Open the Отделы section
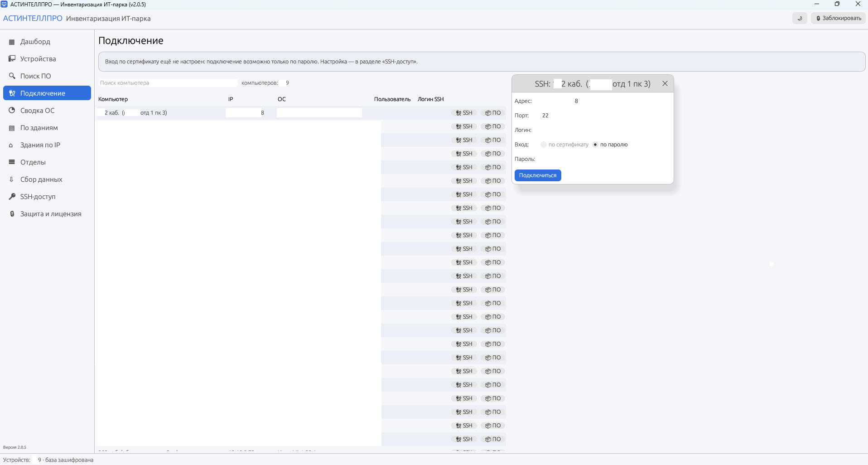This screenshot has width=868, height=465. coord(47,162)
